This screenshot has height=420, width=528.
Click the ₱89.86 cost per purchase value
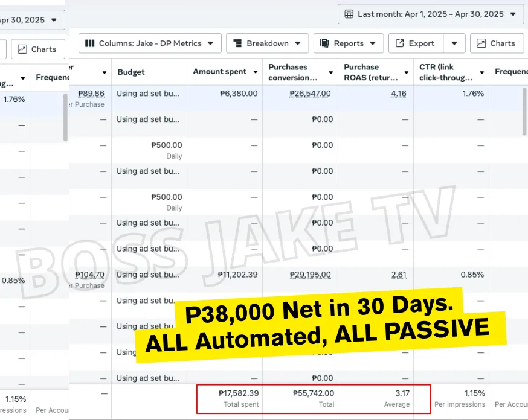[91, 94]
